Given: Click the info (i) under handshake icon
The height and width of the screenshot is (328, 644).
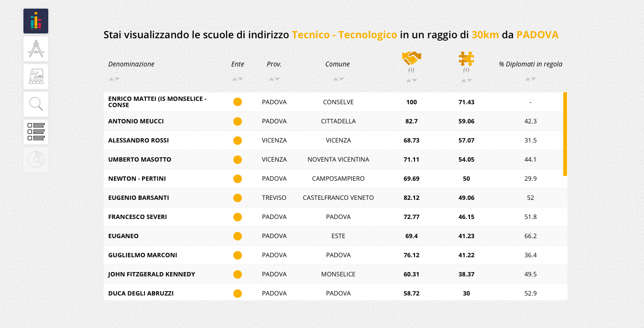Looking at the screenshot, I should tap(411, 70).
